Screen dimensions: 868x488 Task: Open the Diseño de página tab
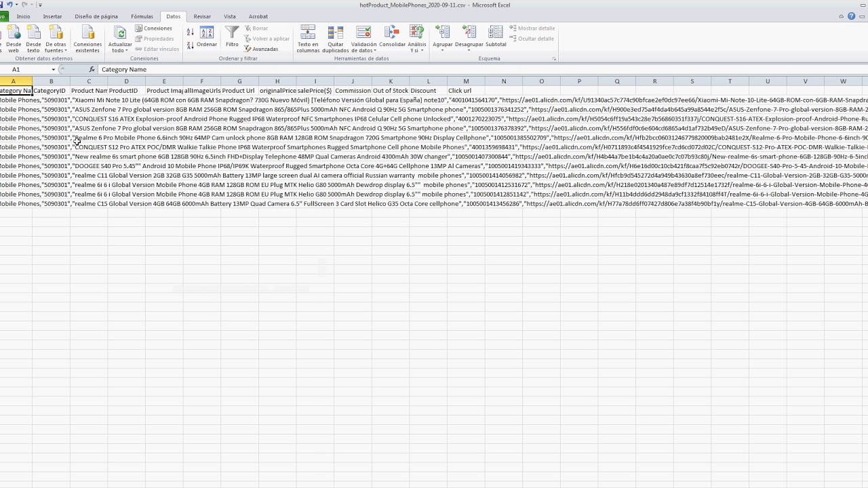96,16
